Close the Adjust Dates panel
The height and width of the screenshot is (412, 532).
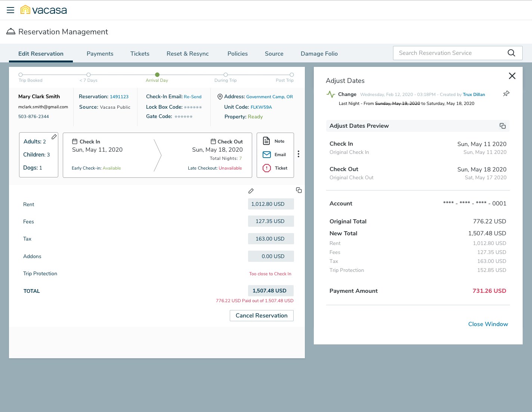pos(512,76)
